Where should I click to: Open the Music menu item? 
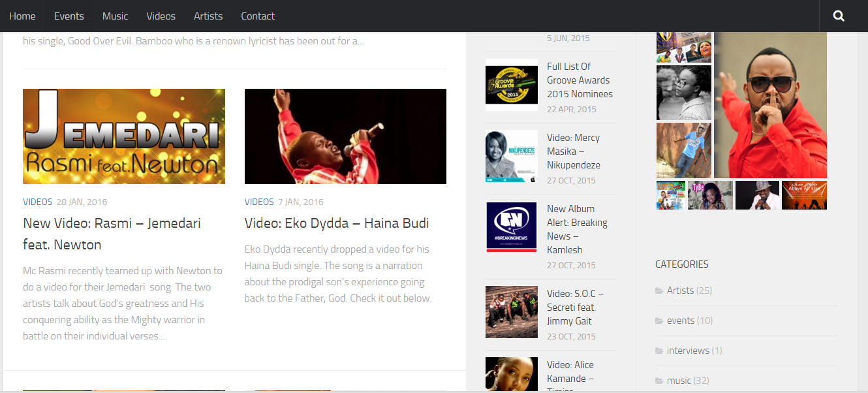pyautogui.click(x=115, y=16)
